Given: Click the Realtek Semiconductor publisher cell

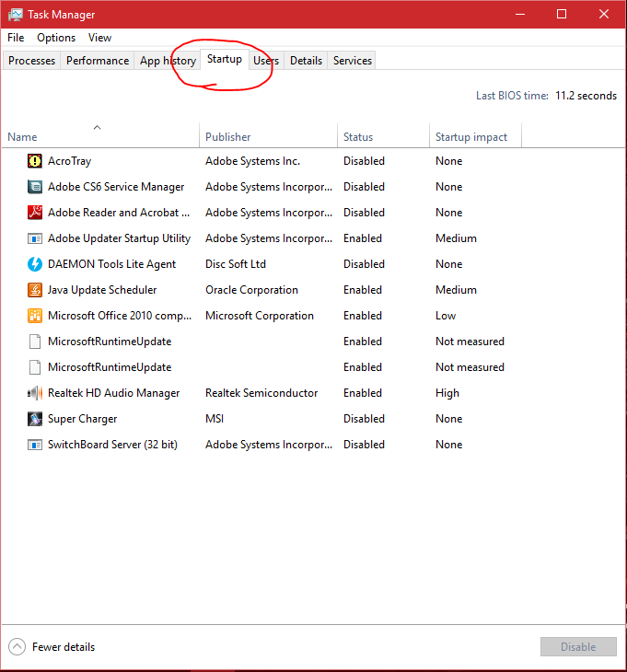Looking at the screenshot, I should pyautogui.click(x=261, y=393).
